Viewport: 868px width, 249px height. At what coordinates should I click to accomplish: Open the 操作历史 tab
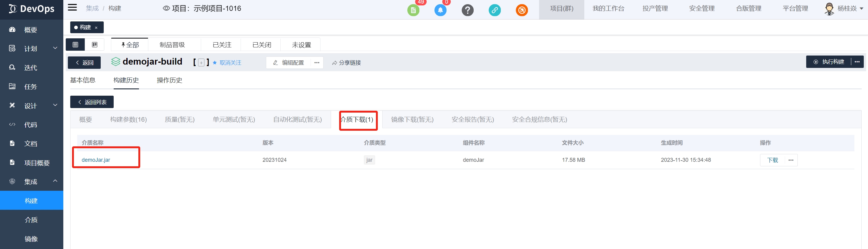coord(169,80)
